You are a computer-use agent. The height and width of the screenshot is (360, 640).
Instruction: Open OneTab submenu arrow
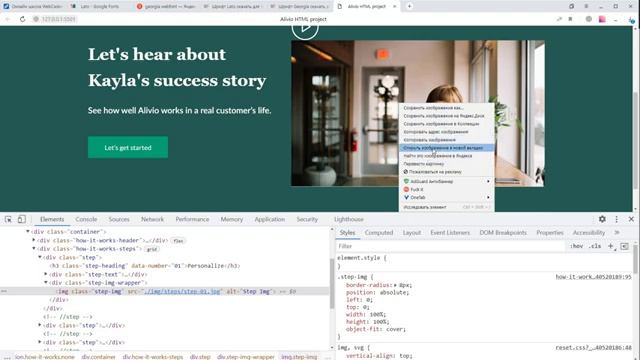tap(488, 198)
